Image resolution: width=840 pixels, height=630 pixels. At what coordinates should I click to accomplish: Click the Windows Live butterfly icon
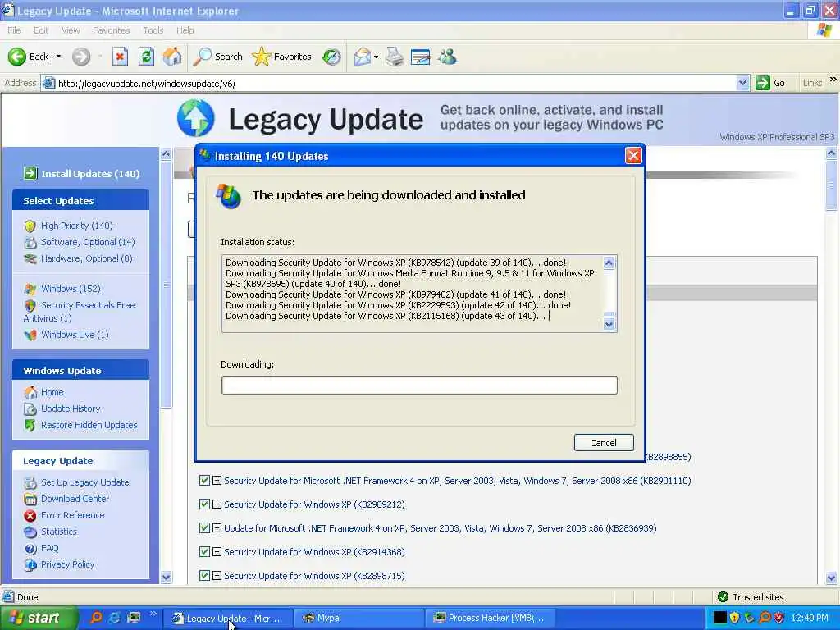[30, 335]
